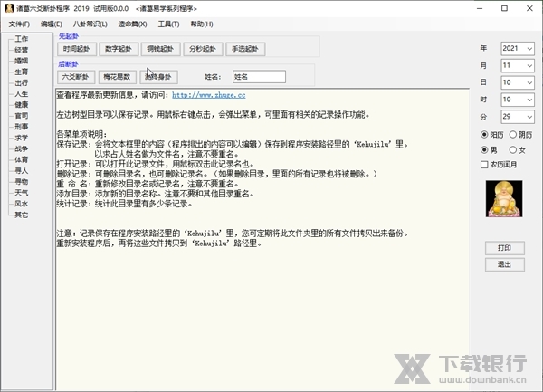Select 刑事 in the category tree
The image size is (543, 392).
22,127
